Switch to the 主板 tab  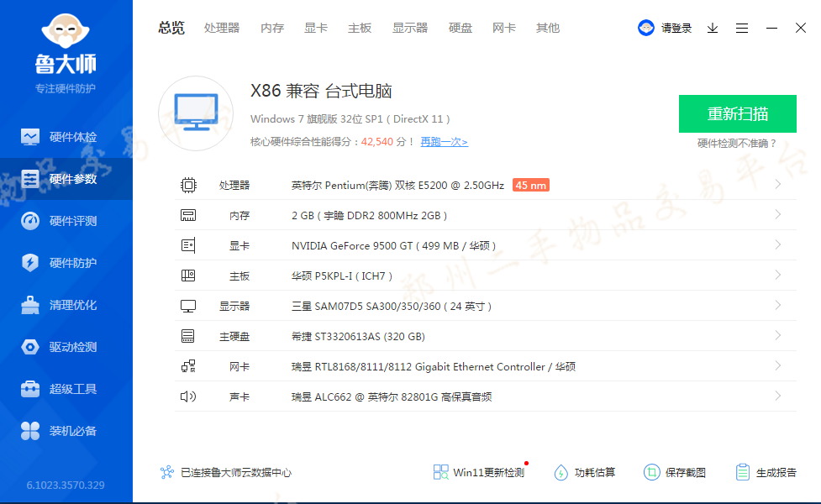coord(360,28)
